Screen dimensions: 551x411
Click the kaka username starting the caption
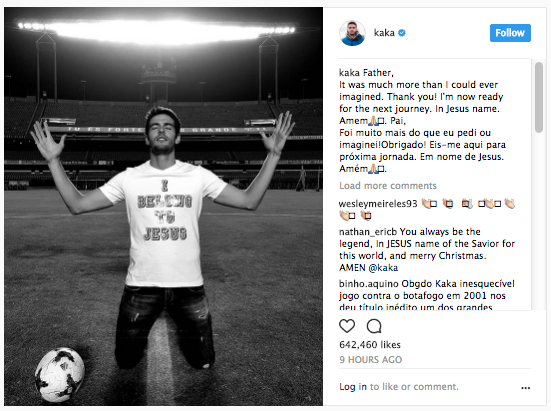349,73
